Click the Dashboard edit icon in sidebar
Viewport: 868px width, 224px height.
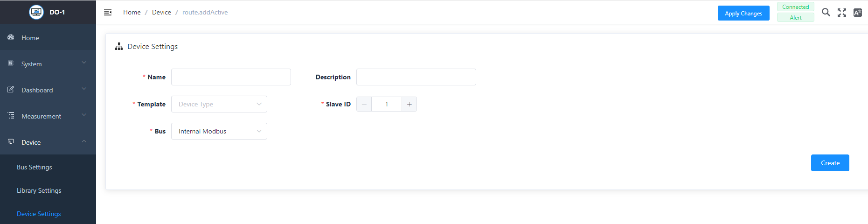coord(11,90)
